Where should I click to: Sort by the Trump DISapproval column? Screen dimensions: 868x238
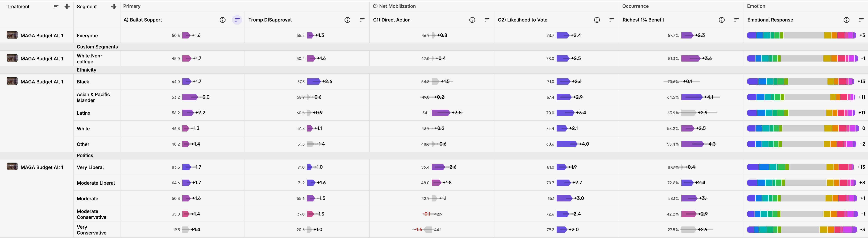[362, 20]
